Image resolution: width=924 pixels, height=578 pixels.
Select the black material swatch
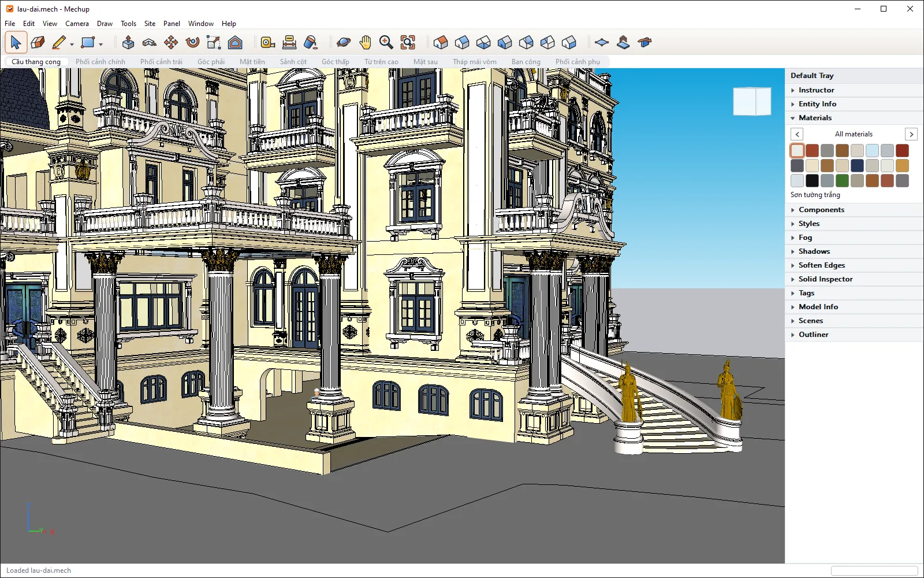tap(812, 181)
